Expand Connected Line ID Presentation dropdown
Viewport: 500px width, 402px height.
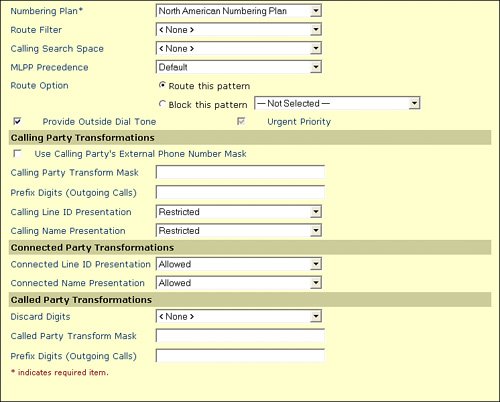point(239,264)
